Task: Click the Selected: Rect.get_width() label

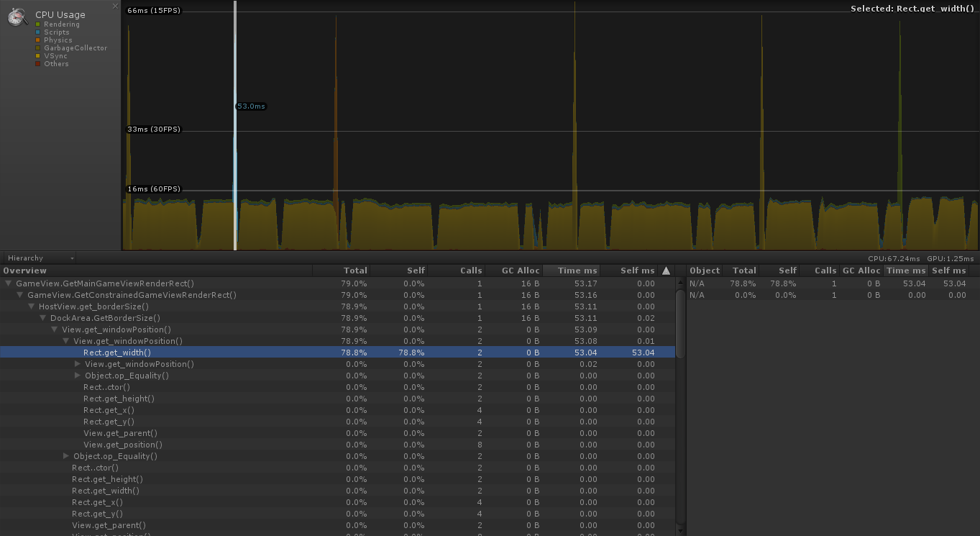Action: pyautogui.click(x=912, y=9)
